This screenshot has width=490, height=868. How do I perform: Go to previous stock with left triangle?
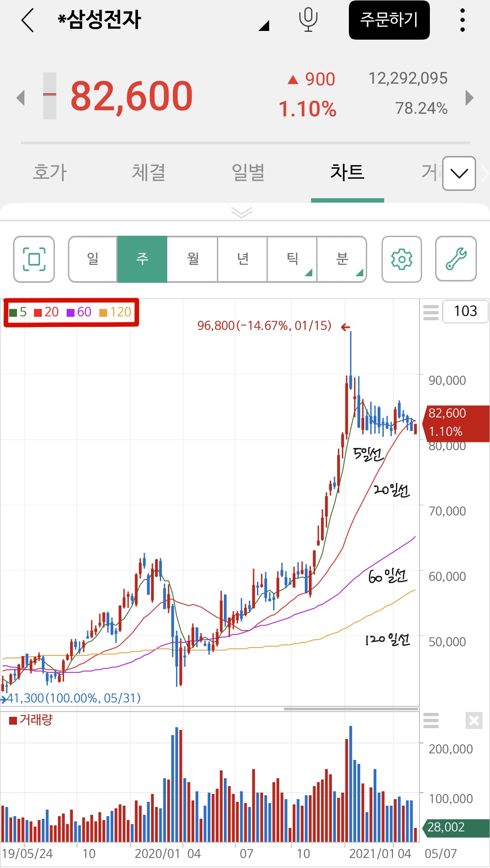pyautogui.click(x=20, y=98)
